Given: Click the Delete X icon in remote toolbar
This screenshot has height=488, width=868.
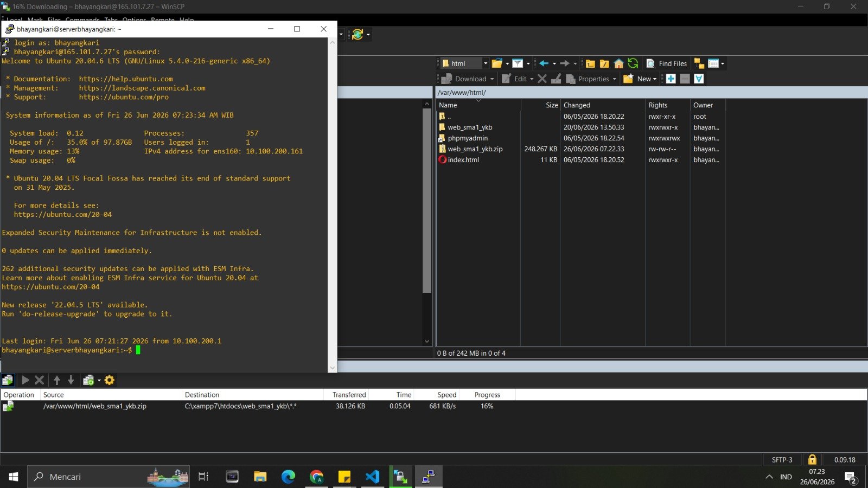Looking at the screenshot, I should tap(542, 79).
